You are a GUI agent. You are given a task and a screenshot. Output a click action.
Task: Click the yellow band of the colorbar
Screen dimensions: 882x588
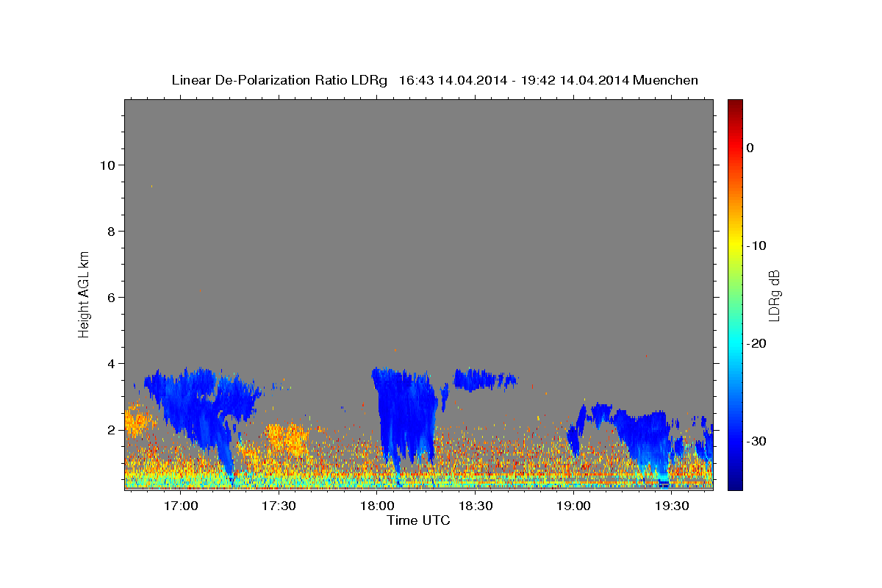pos(735,245)
